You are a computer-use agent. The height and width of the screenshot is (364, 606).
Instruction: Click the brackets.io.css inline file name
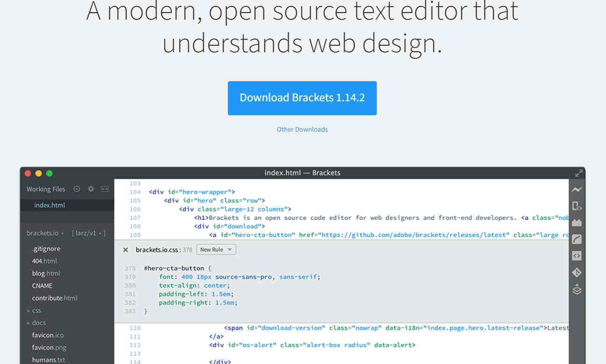pyautogui.click(x=157, y=250)
